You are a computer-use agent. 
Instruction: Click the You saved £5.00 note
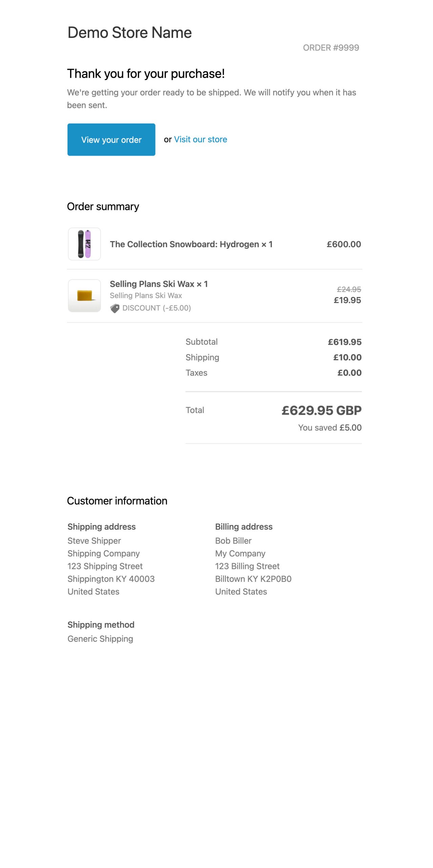[329, 428]
